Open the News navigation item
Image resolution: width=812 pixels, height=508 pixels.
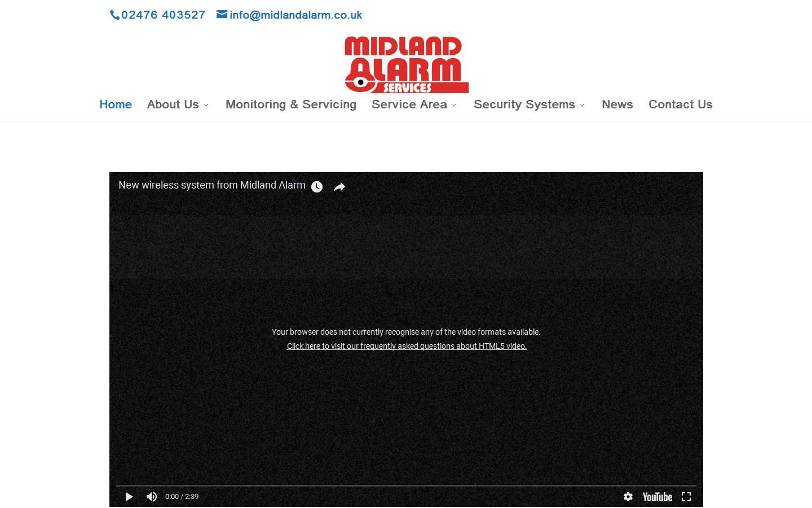pos(617,104)
